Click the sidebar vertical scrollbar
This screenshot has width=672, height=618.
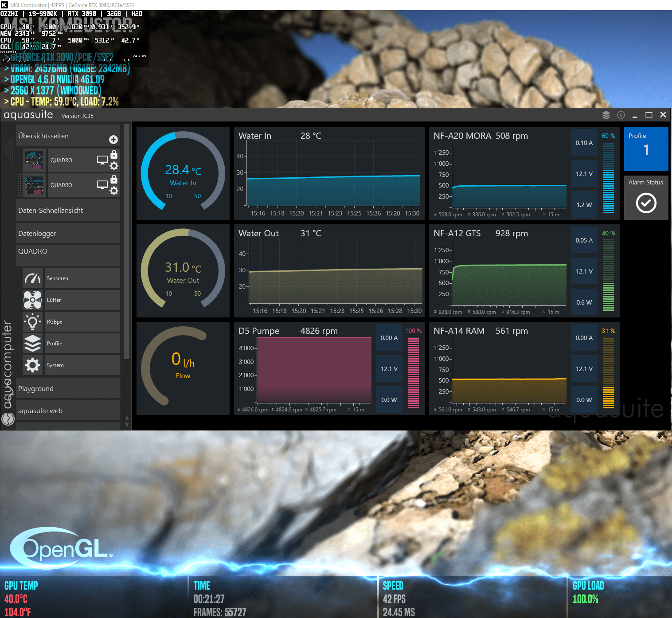127,242
